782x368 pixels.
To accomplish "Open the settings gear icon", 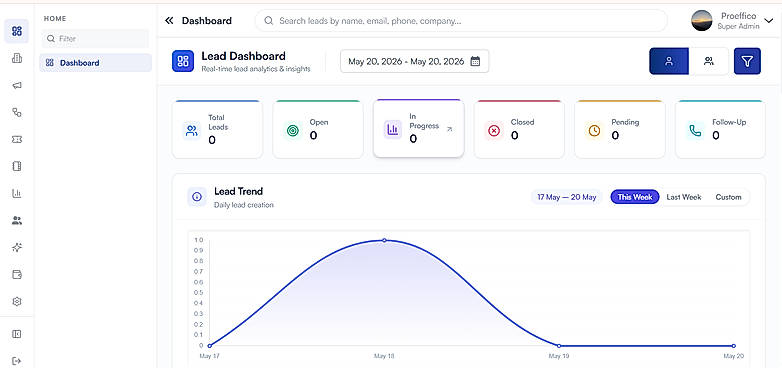I will (x=16, y=301).
